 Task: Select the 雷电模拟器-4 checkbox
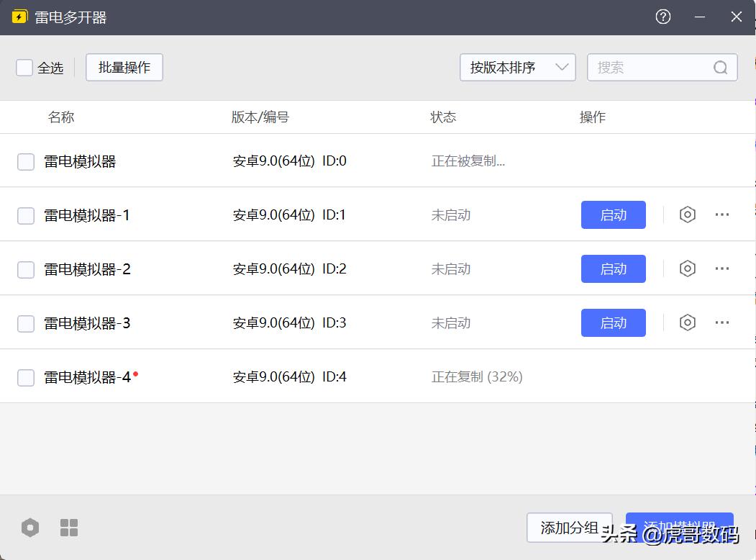tap(26, 377)
